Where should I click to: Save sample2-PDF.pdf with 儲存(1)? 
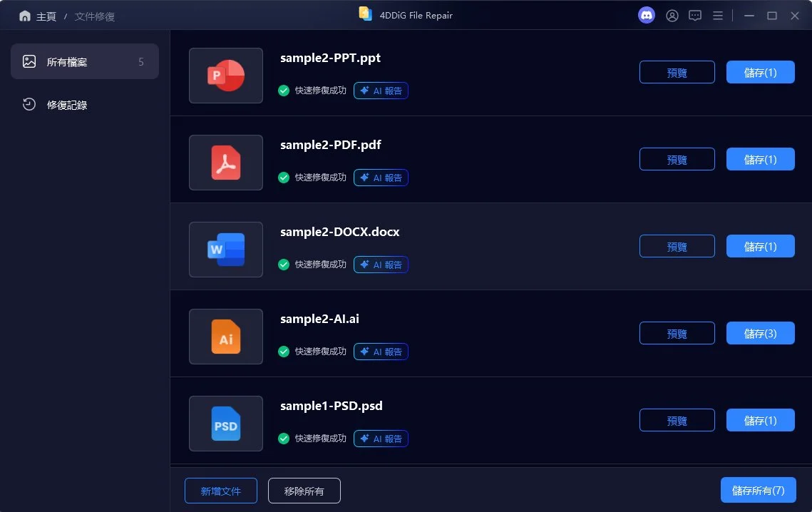point(761,160)
